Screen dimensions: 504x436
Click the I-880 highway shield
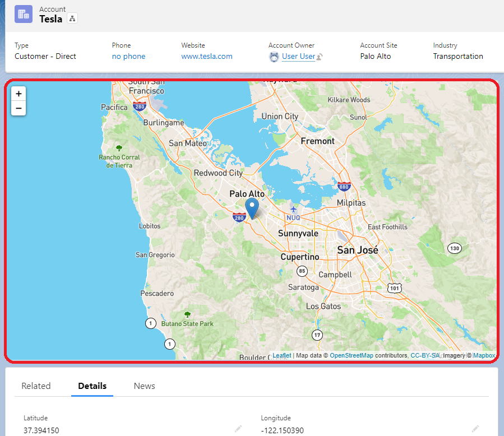pyautogui.click(x=344, y=187)
